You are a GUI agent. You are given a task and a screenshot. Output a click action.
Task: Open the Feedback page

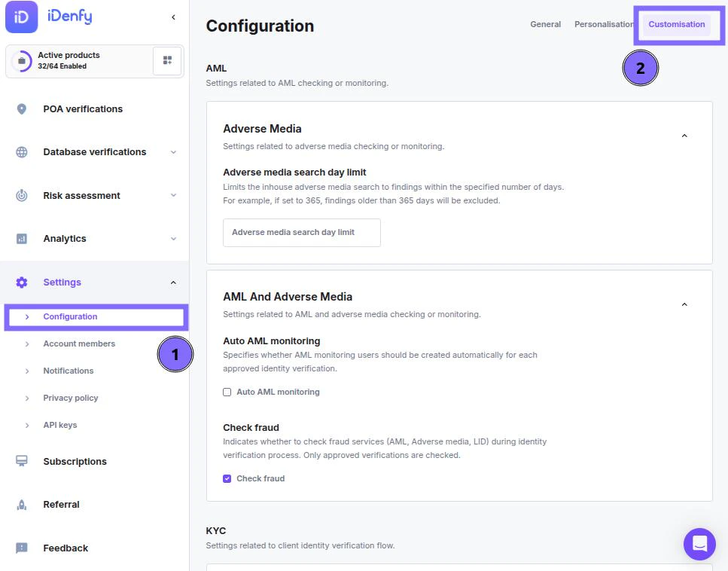(x=65, y=548)
